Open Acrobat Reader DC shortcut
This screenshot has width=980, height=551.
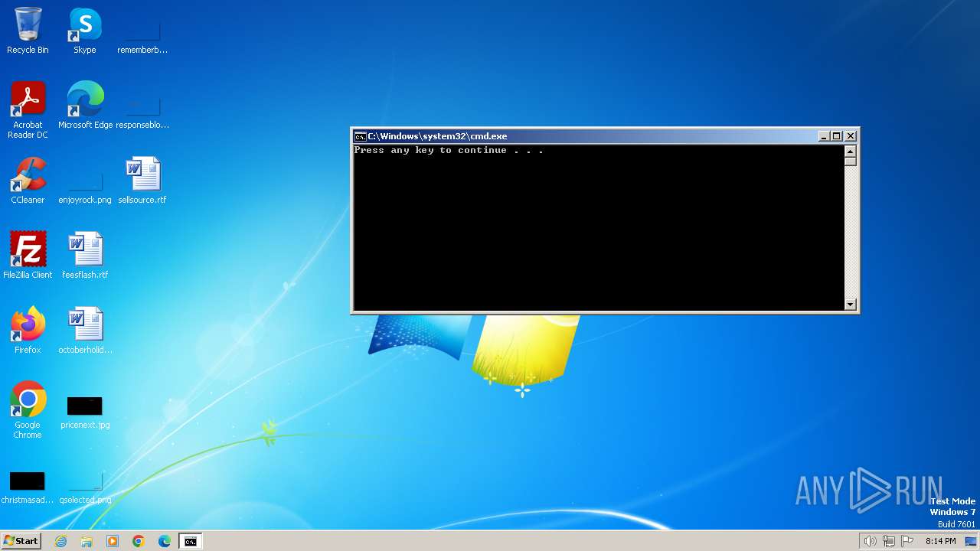[28, 110]
